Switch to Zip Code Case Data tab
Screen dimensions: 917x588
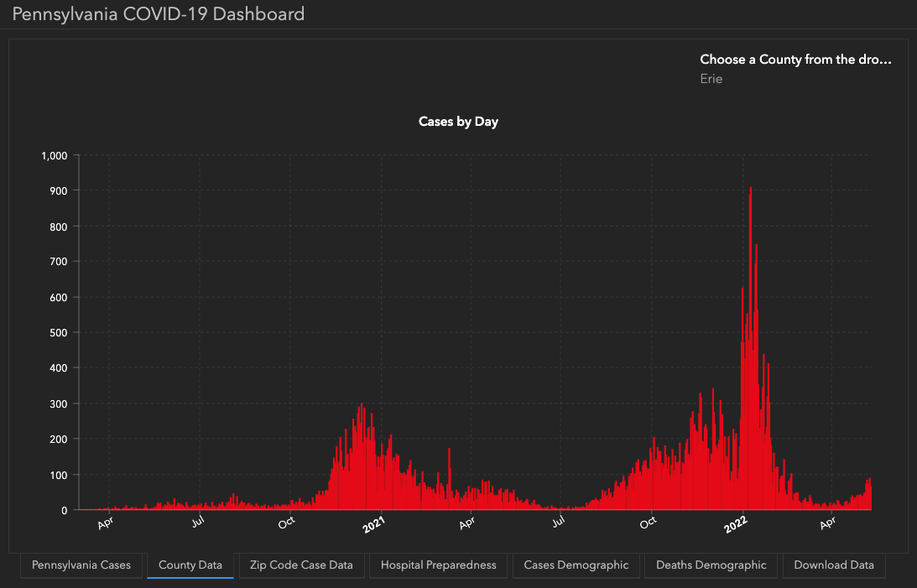point(301,565)
